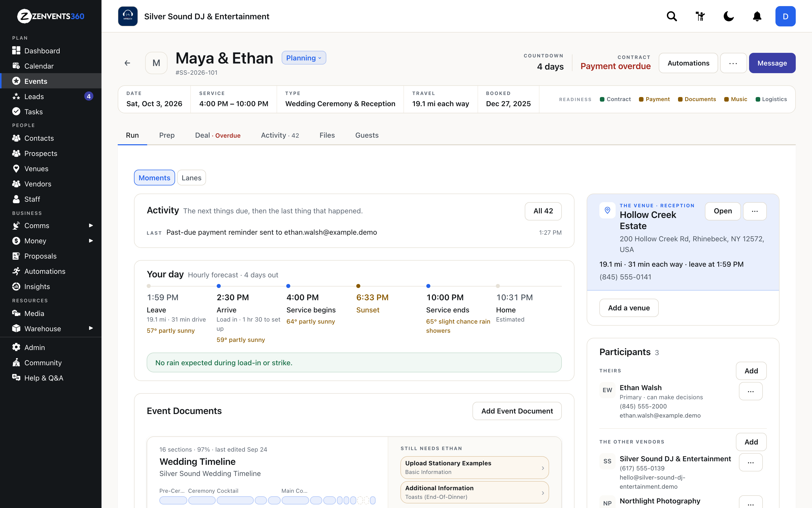Add a participant under The Other Vendors
Viewport: 812px width, 508px height.
click(751, 442)
